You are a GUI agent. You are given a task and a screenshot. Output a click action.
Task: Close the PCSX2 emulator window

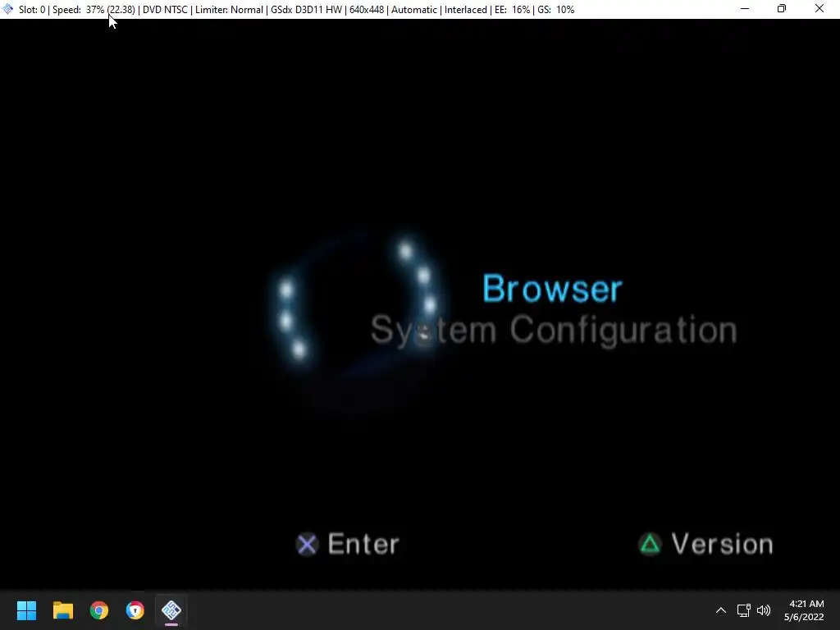point(819,8)
